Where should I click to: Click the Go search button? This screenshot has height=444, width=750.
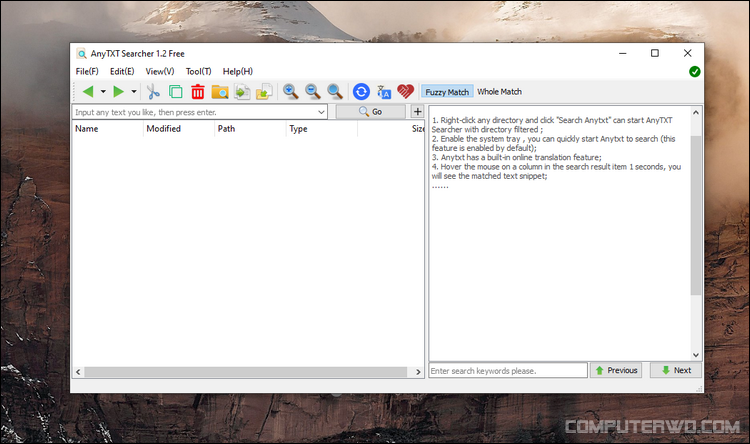pos(370,111)
